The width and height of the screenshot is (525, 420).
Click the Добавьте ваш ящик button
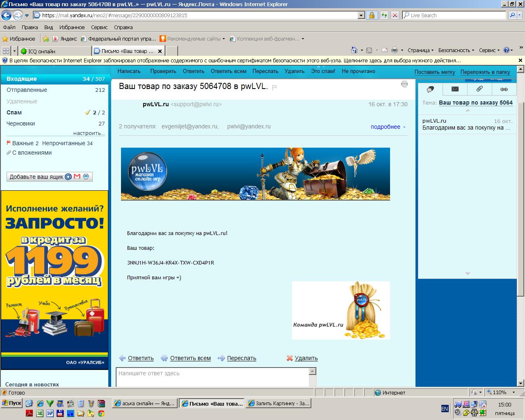pyautogui.click(x=49, y=177)
